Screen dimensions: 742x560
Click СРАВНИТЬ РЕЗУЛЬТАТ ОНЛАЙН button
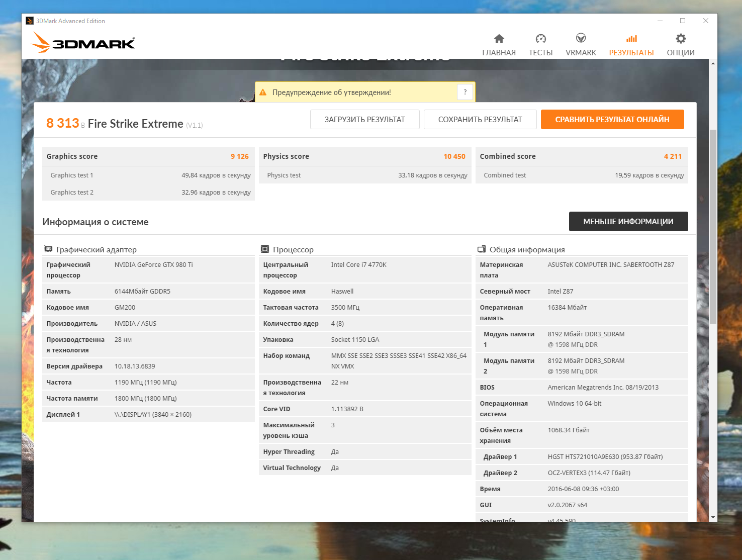pyautogui.click(x=612, y=120)
